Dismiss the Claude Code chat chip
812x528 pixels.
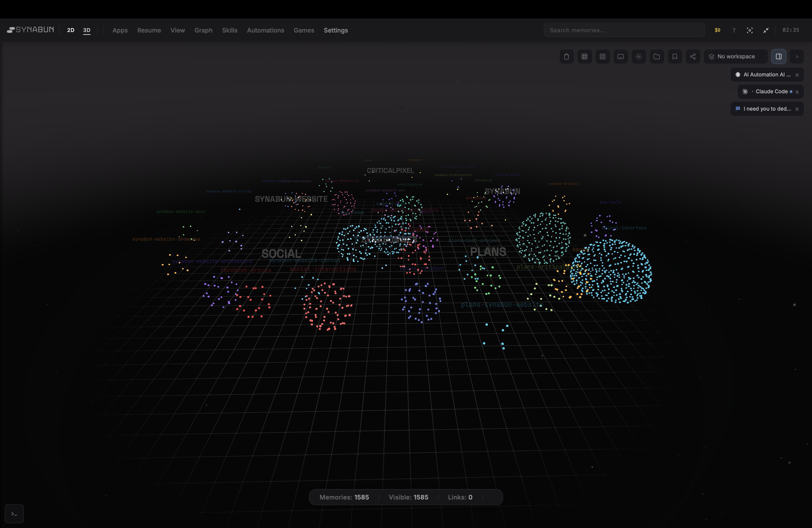click(x=797, y=92)
